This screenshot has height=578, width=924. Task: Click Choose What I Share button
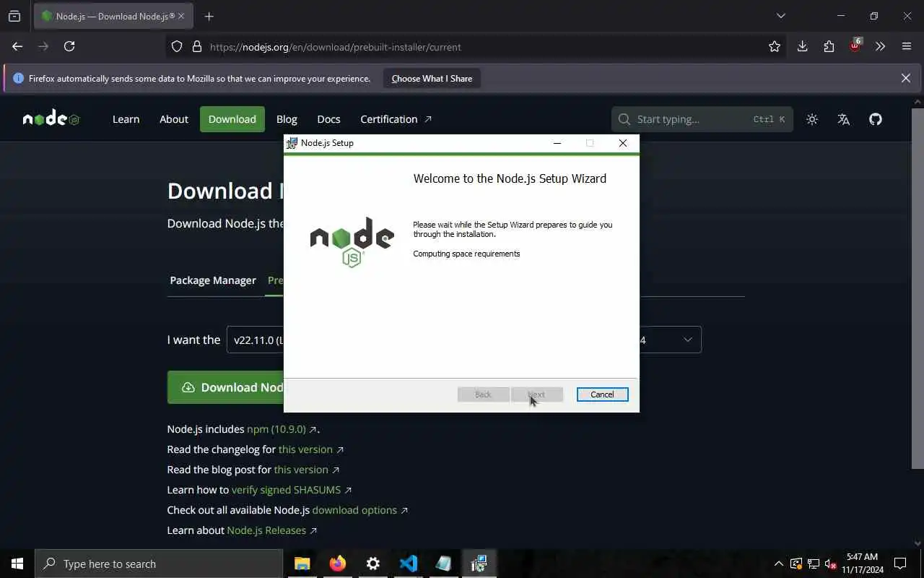tap(432, 78)
